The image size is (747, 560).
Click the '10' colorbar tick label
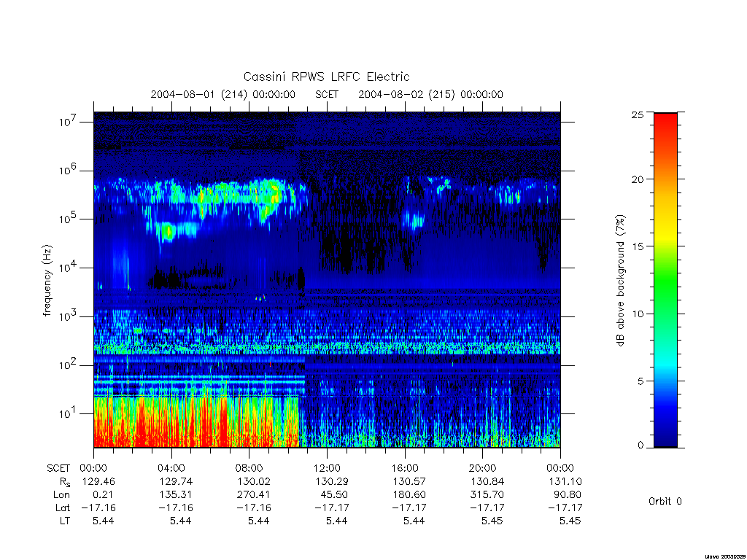(638, 314)
